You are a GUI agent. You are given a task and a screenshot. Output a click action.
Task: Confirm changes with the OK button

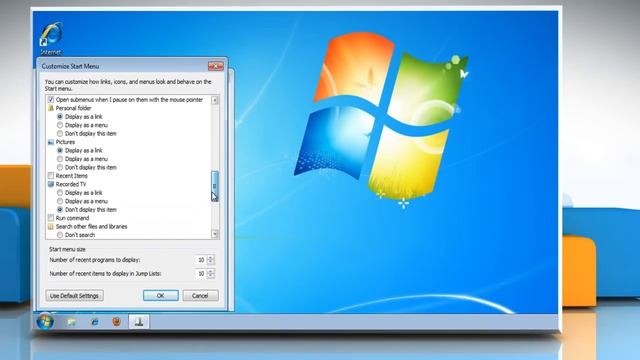coord(160,296)
